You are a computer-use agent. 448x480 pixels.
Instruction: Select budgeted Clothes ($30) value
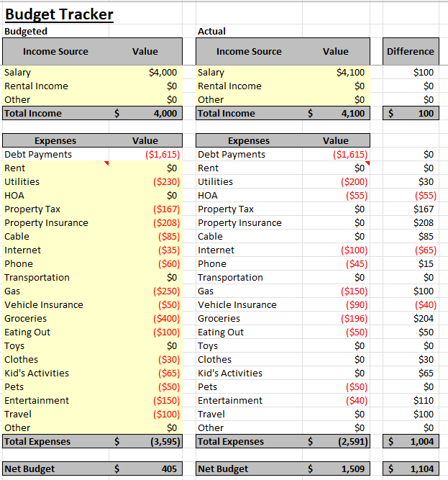coord(169,359)
